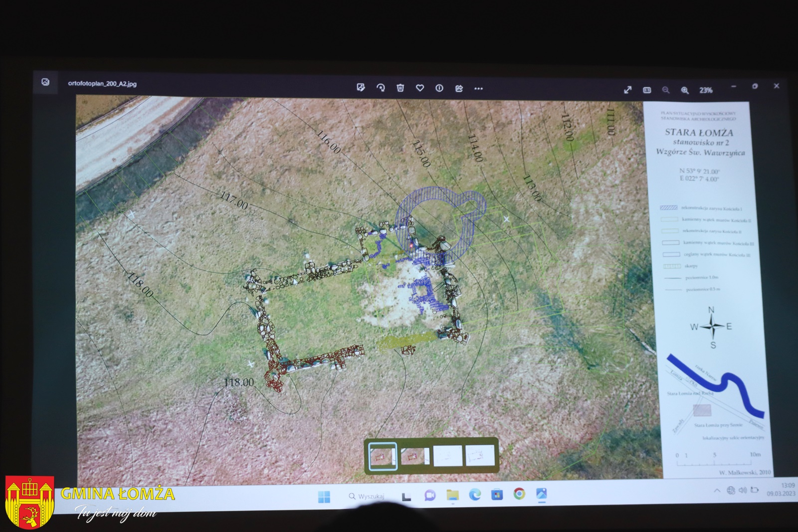Select the third filmstrip thumbnail

coord(447,456)
